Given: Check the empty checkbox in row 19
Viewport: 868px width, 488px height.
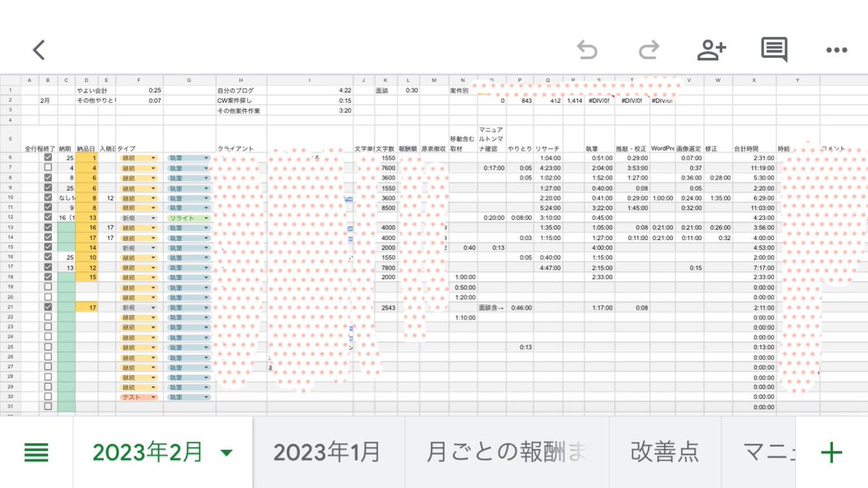Looking at the screenshot, I should coord(48,286).
